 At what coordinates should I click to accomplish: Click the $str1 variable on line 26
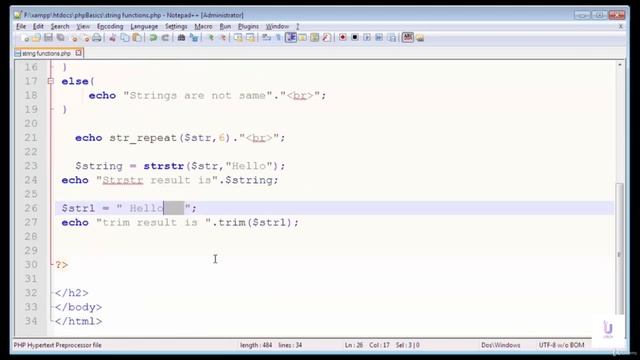click(x=78, y=208)
